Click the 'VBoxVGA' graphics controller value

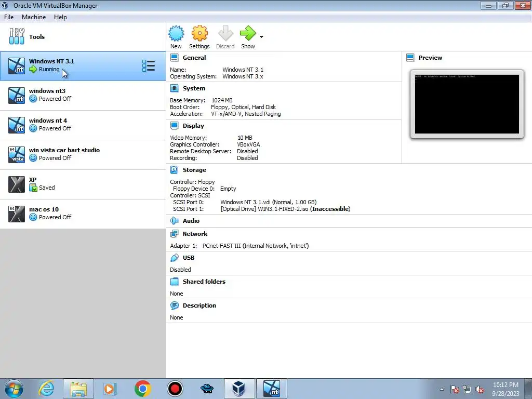pos(248,144)
